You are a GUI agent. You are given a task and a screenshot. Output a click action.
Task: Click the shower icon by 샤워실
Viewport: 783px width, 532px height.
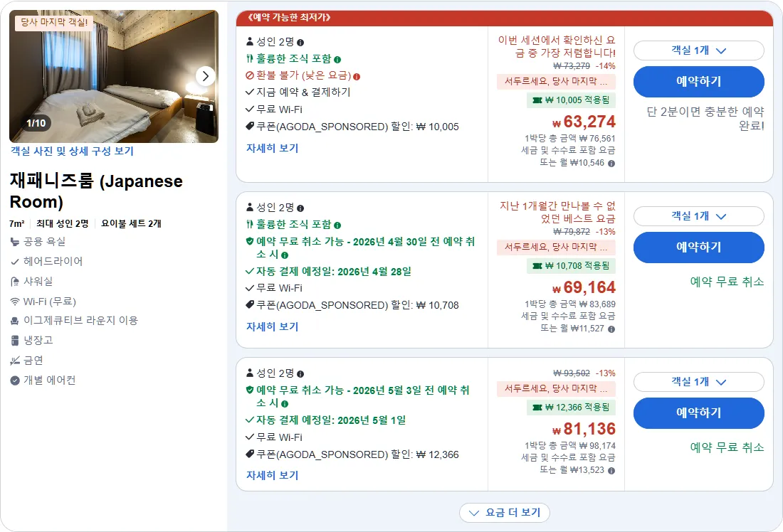(15, 282)
